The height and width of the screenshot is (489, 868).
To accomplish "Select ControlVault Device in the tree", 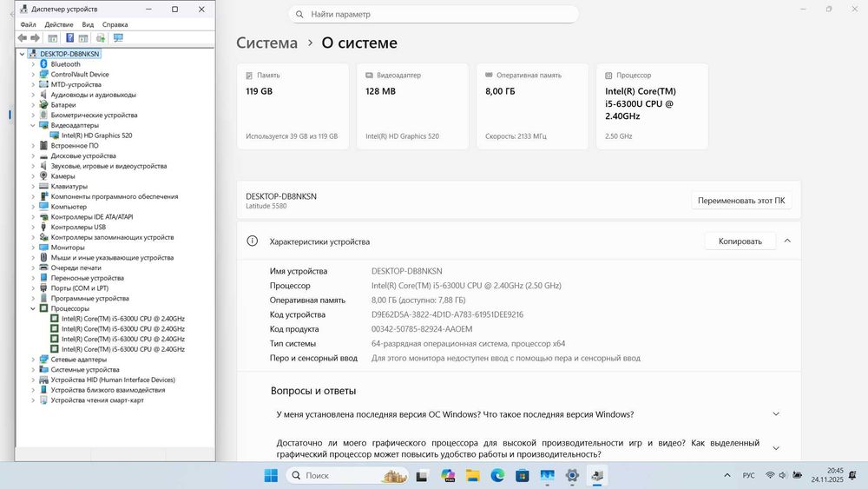I will 80,74.
